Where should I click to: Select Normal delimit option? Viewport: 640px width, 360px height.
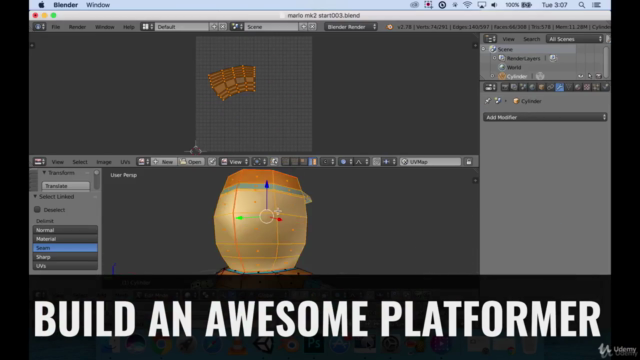click(x=65, y=230)
